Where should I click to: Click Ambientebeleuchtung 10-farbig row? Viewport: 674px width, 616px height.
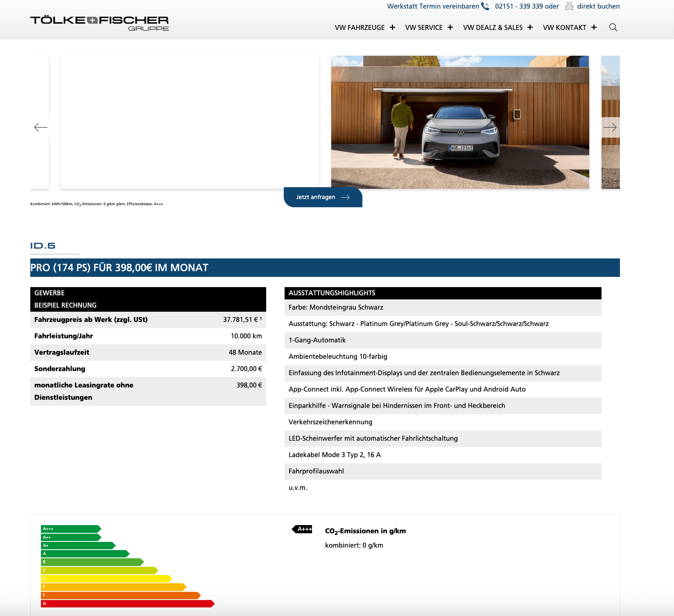click(x=443, y=357)
